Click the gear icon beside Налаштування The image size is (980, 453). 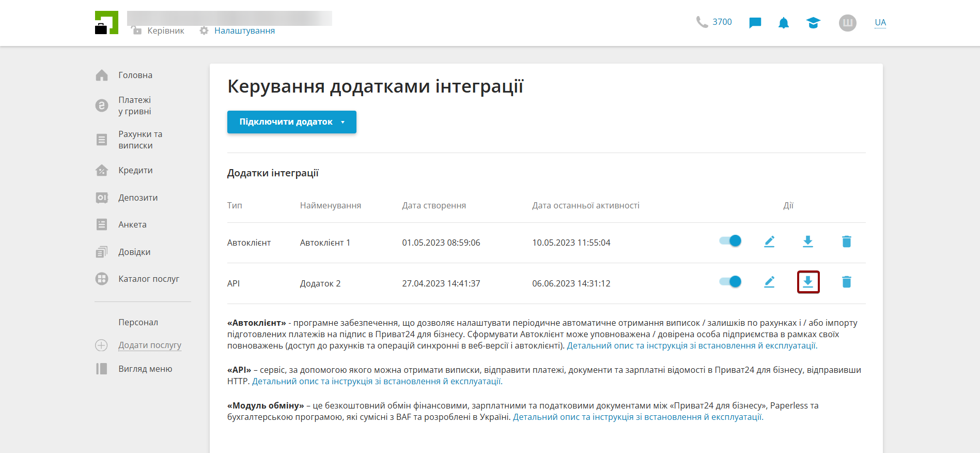(x=204, y=31)
